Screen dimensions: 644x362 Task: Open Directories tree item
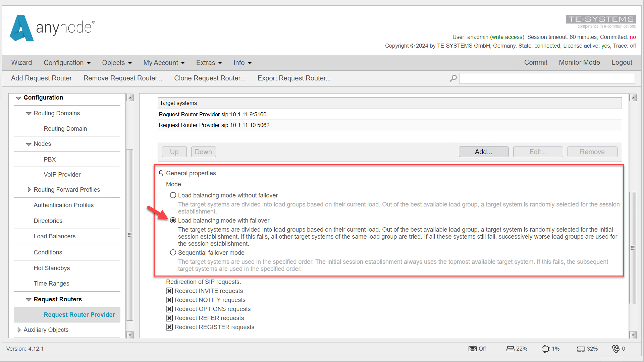tap(48, 221)
